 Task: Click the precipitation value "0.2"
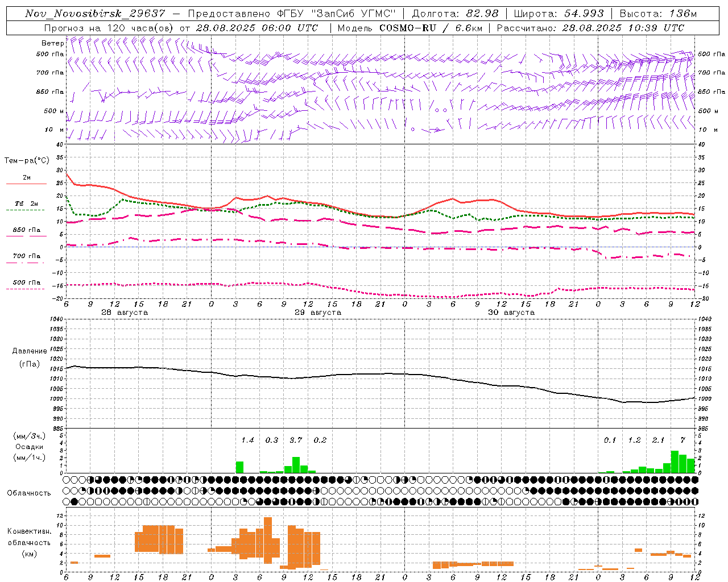320,440
